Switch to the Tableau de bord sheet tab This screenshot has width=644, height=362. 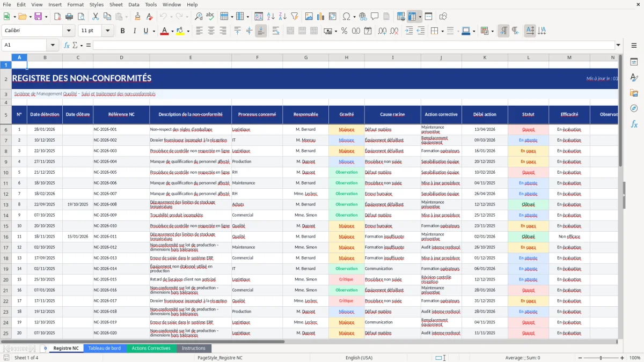pos(104,348)
